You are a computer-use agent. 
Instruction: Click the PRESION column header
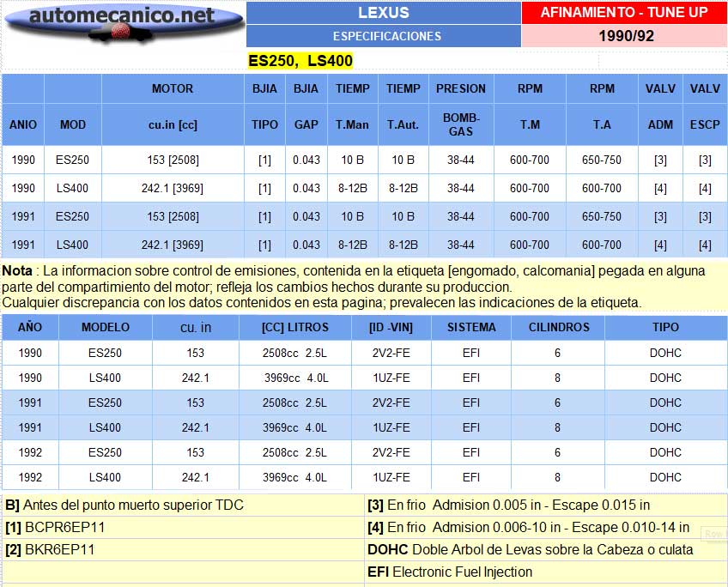click(x=460, y=88)
